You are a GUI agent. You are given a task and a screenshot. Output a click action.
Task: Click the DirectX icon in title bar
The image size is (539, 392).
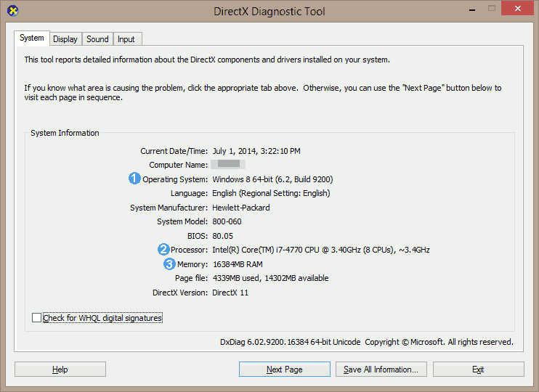(x=13, y=11)
